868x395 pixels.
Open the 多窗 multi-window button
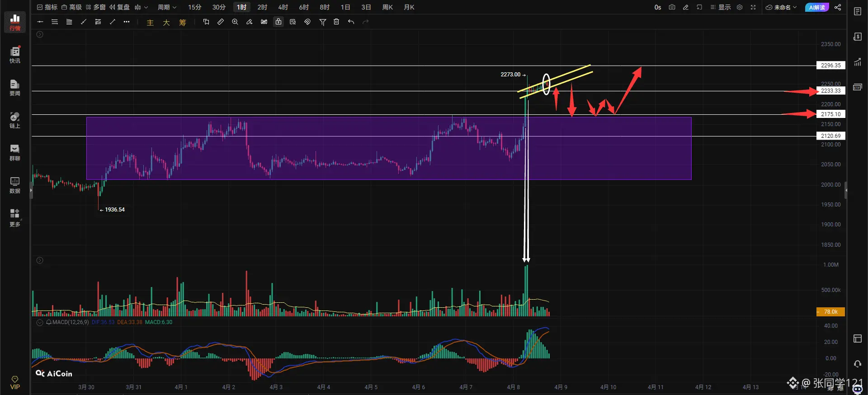click(x=95, y=7)
